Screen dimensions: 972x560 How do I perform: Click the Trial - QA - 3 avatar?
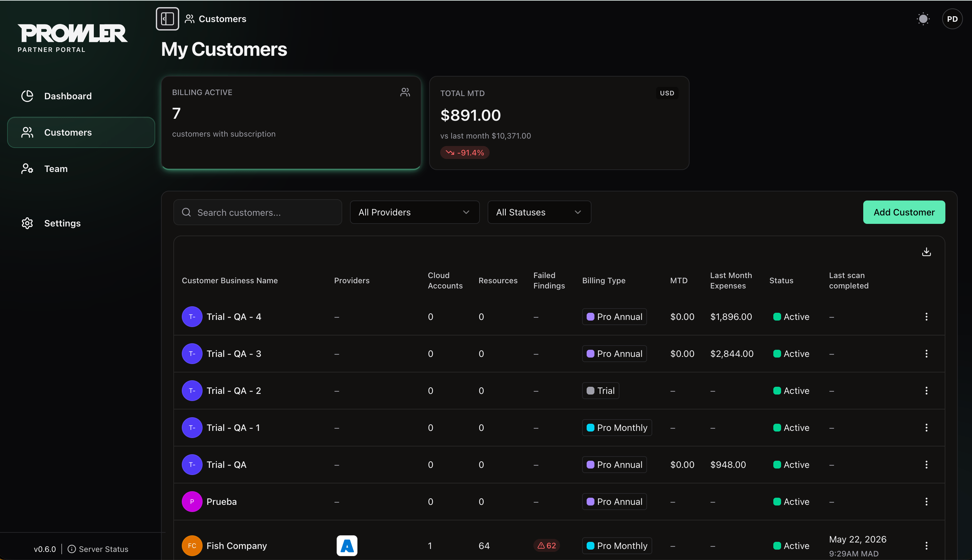(192, 353)
